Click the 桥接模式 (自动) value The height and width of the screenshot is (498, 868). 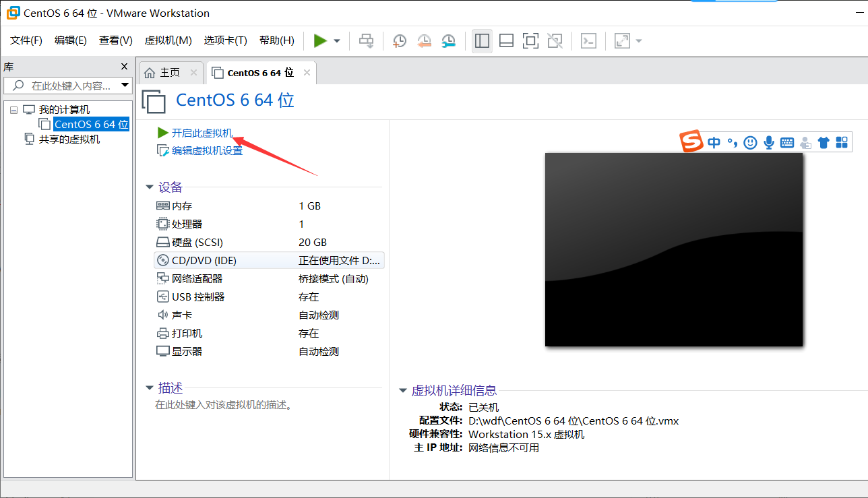pyautogui.click(x=334, y=279)
